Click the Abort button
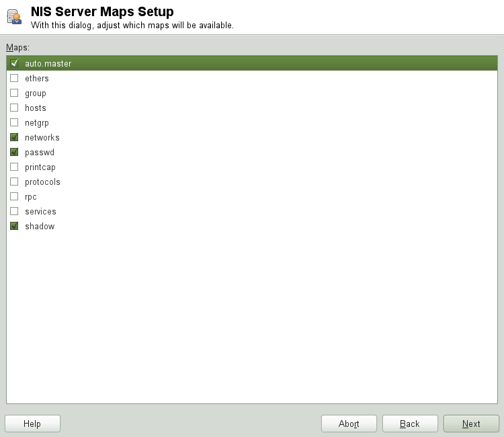504x437 pixels. point(349,424)
